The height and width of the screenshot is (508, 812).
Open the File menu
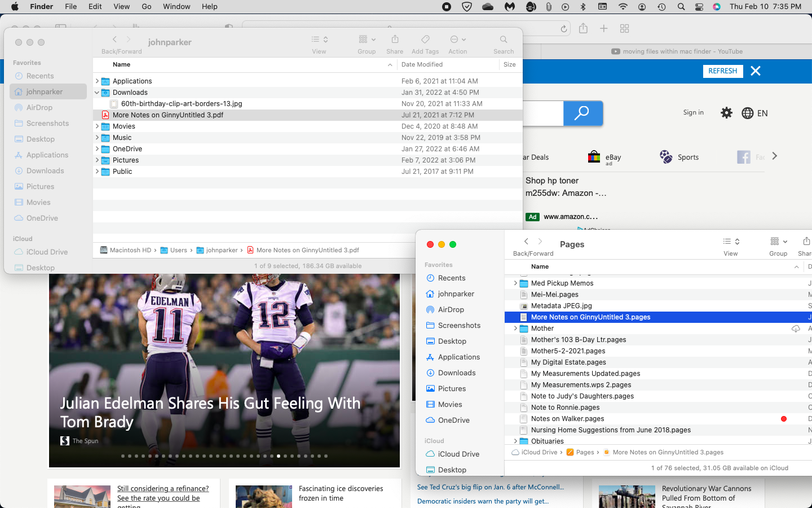[x=71, y=7]
